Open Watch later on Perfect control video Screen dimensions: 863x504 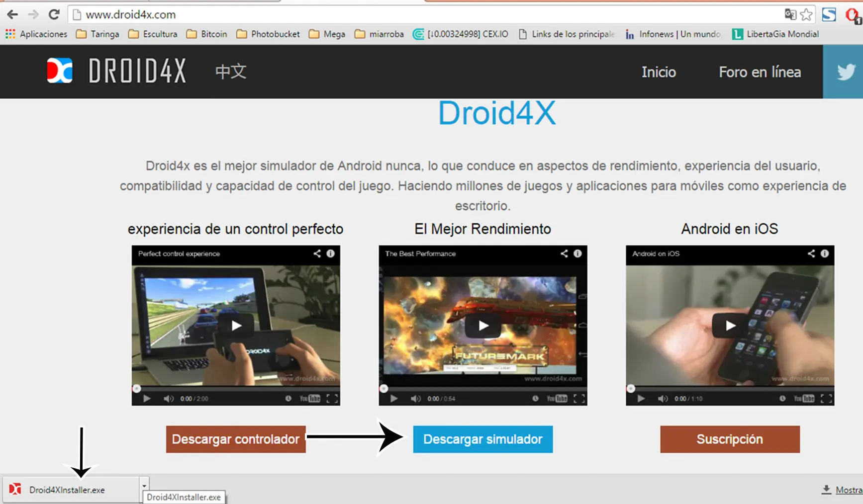tap(288, 399)
